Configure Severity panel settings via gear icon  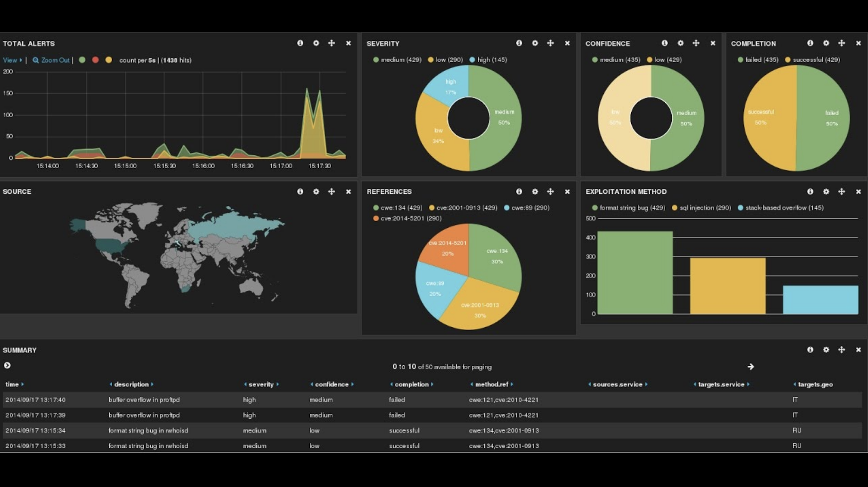[x=534, y=43]
